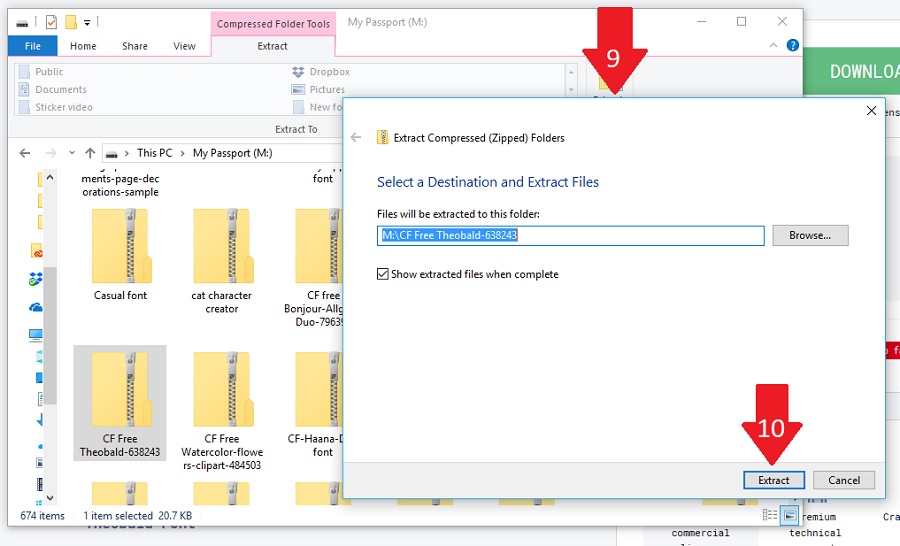This screenshot has width=900, height=546.
Task: Click the Up one level arrow
Action: click(90, 153)
